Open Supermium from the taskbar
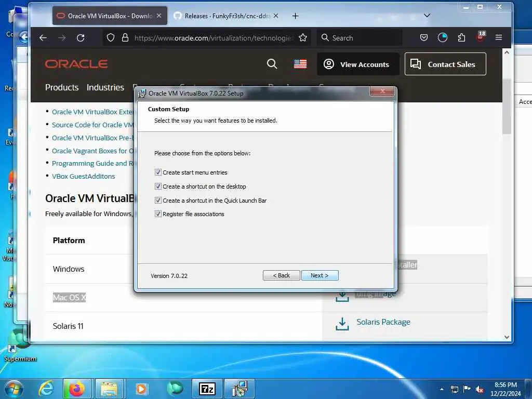The height and width of the screenshot is (399, 532). click(x=175, y=389)
